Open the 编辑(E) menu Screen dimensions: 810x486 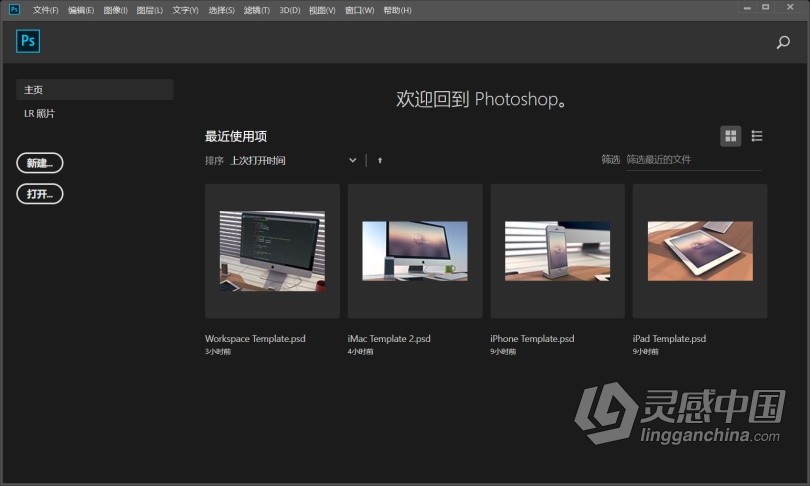point(81,10)
